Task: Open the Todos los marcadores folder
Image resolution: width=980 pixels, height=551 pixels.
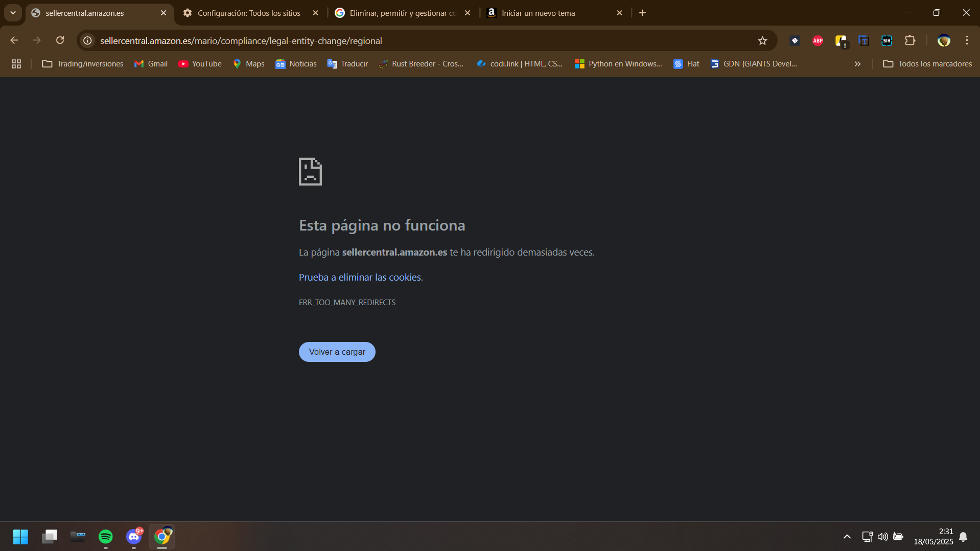Action: point(927,64)
